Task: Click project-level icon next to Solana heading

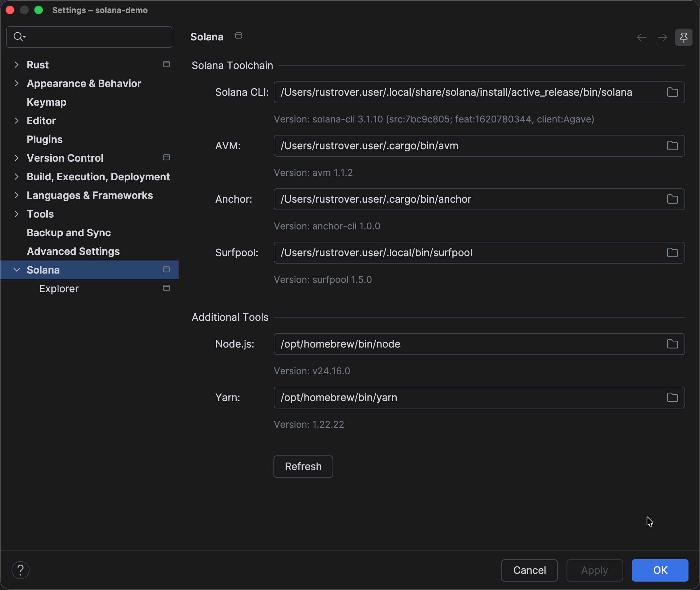Action: pyautogui.click(x=239, y=35)
